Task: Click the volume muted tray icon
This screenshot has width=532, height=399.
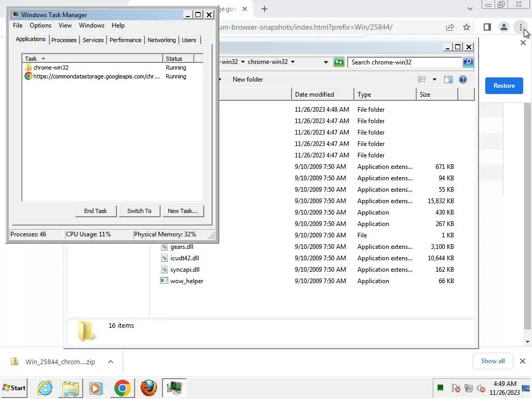Action: click(x=481, y=388)
